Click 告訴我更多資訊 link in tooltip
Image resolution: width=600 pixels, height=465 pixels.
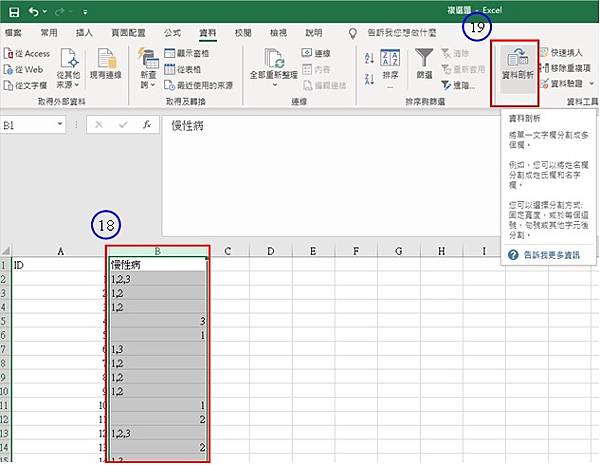point(551,255)
